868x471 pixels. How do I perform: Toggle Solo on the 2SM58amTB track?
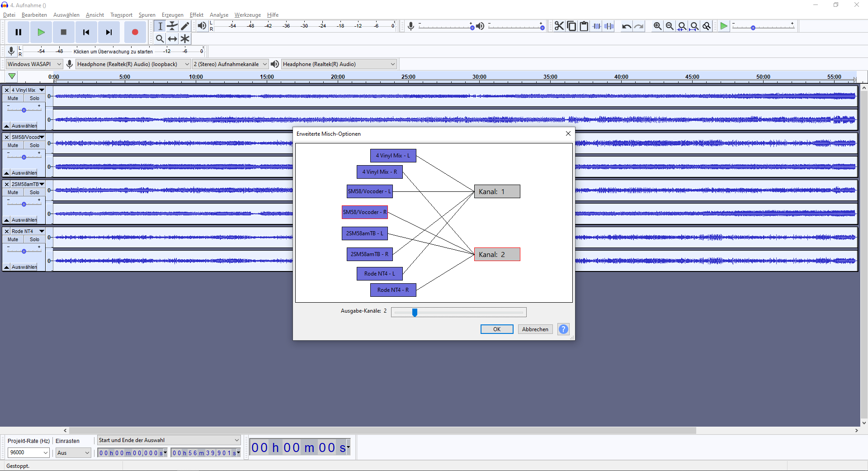point(34,192)
